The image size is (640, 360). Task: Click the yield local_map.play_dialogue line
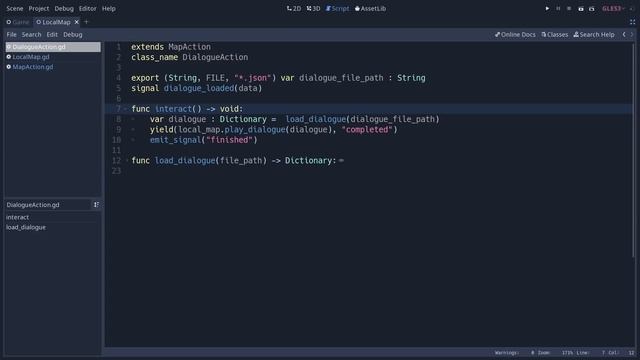[273, 130]
